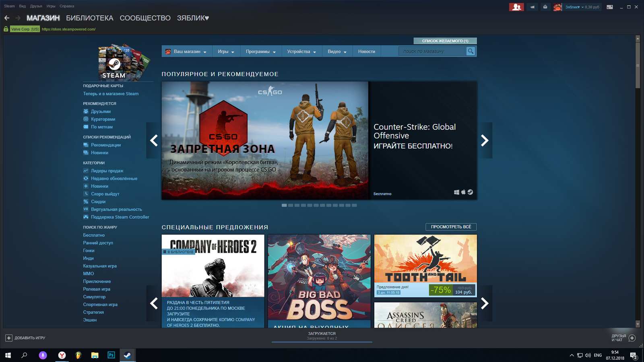644x362 pixels.
Task: Open Coming Soon (Скоро выйдут)
Action: click(105, 194)
